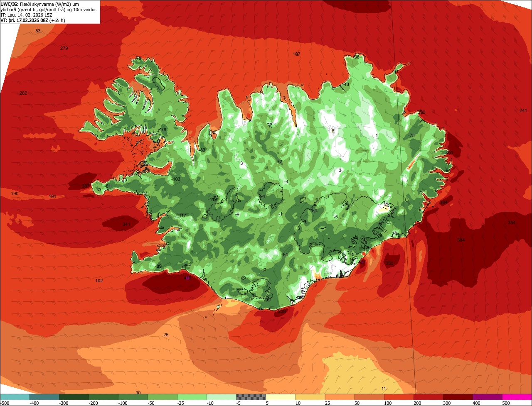The image size is (532, 406).
Task: Pick the -50 to -25 green legend swatch
Action: click(x=163, y=397)
